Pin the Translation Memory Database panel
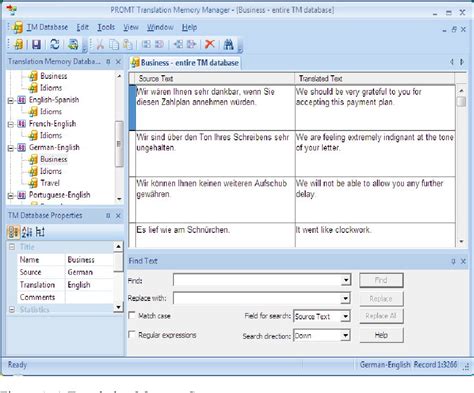The width and height of the screenshot is (474, 393). (108, 62)
